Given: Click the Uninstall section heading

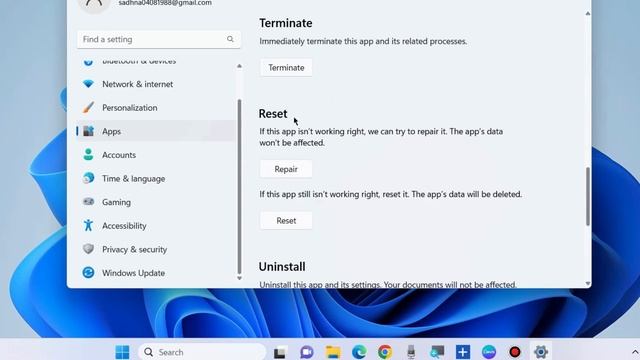Looking at the screenshot, I should click(x=282, y=267).
